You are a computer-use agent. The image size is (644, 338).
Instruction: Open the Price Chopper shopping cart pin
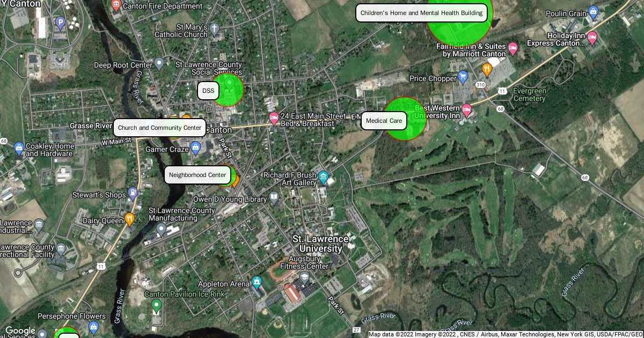click(x=463, y=77)
